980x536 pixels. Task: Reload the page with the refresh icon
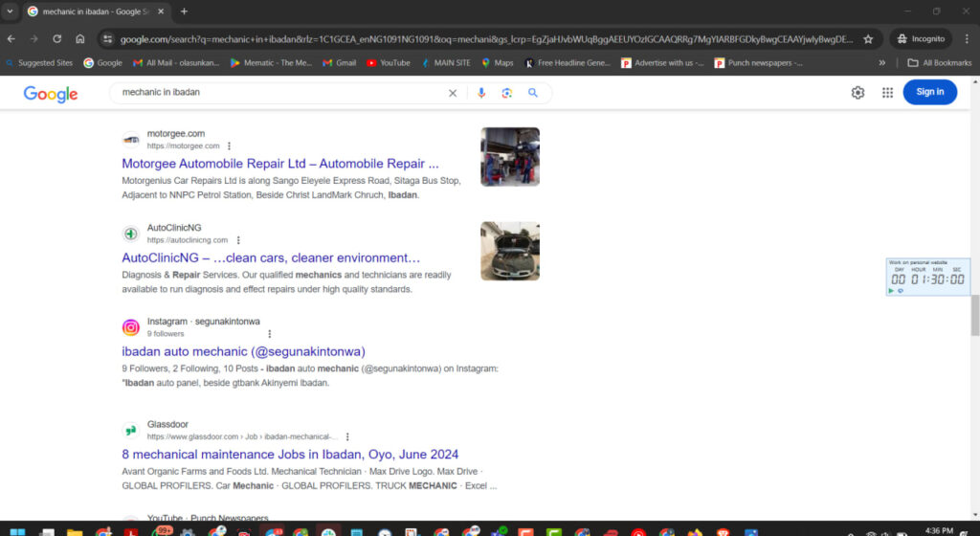pos(56,38)
